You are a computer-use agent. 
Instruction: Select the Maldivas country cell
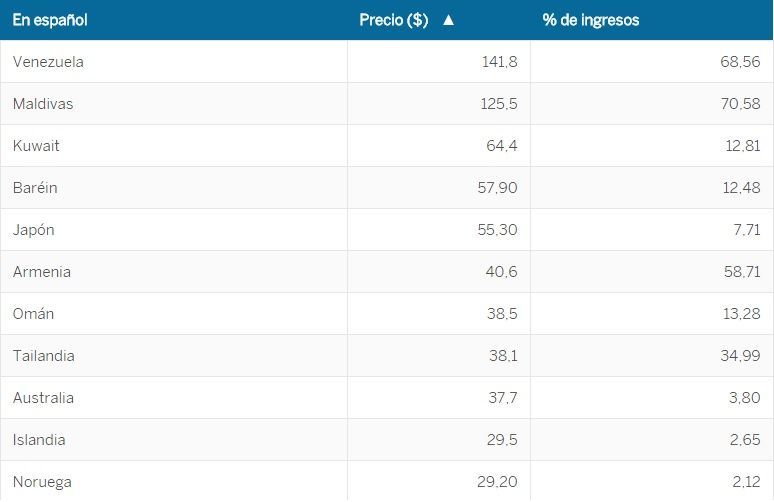click(x=43, y=104)
